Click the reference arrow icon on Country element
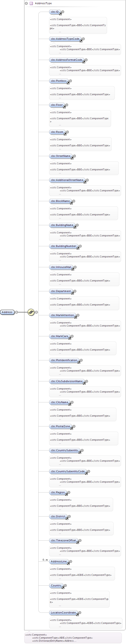This screenshot has height=644, width=126. coord(63,588)
